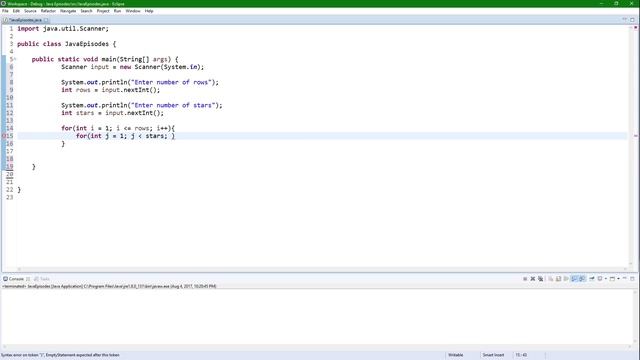Collapse the main method fold on line 5
Viewport: 640px width, 360px height.
(15, 59)
